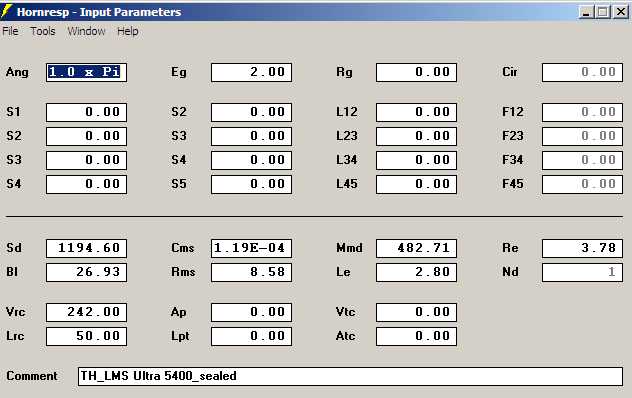Edit the Le field showing 2.80
632x398 pixels.
(x=416, y=272)
